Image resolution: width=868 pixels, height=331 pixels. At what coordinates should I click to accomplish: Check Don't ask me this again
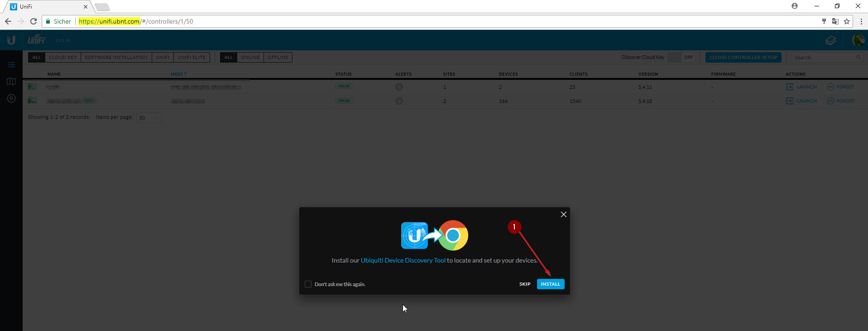pos(308,284)
